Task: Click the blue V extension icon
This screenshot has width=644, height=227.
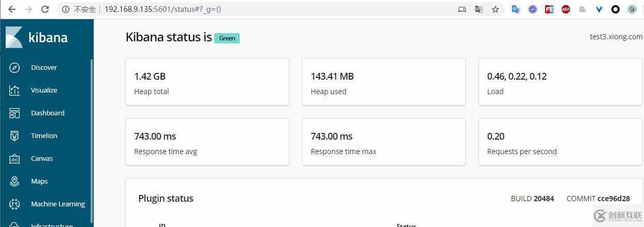Action: click(x=599, y=9)
